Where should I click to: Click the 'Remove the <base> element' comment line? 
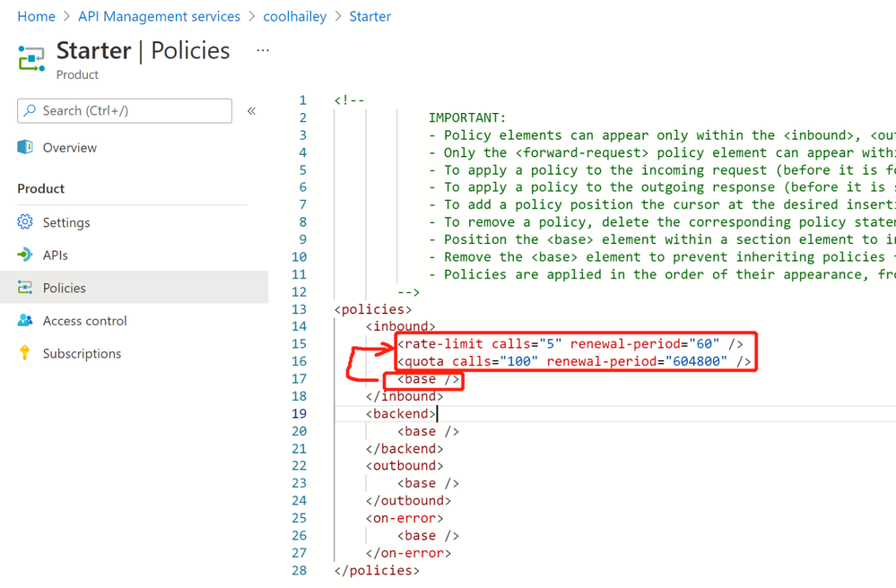click(662, 257)
